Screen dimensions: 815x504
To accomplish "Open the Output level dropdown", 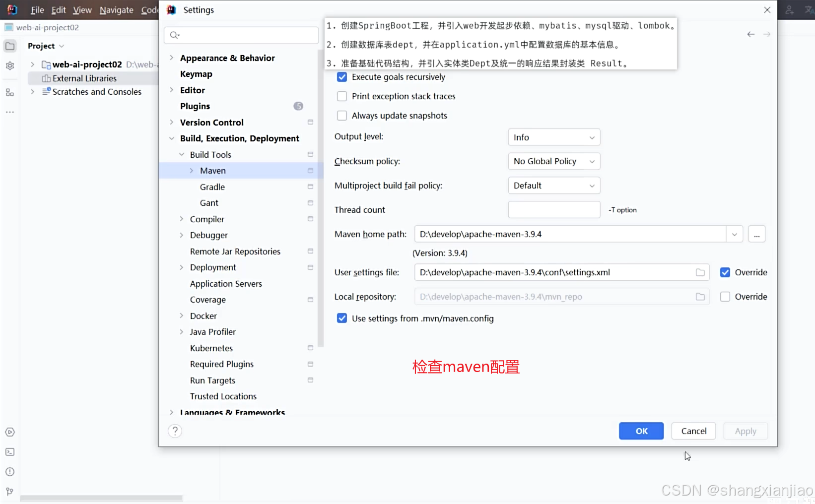I will pos(554,137).
